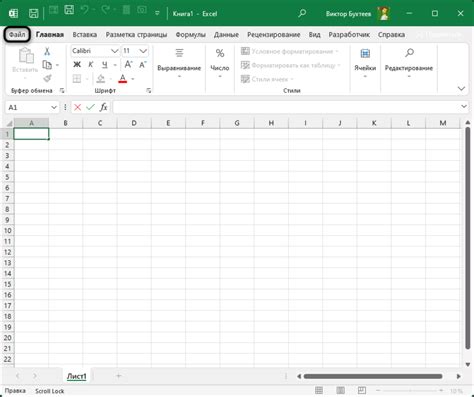Click the decrease font size icon

143,65
